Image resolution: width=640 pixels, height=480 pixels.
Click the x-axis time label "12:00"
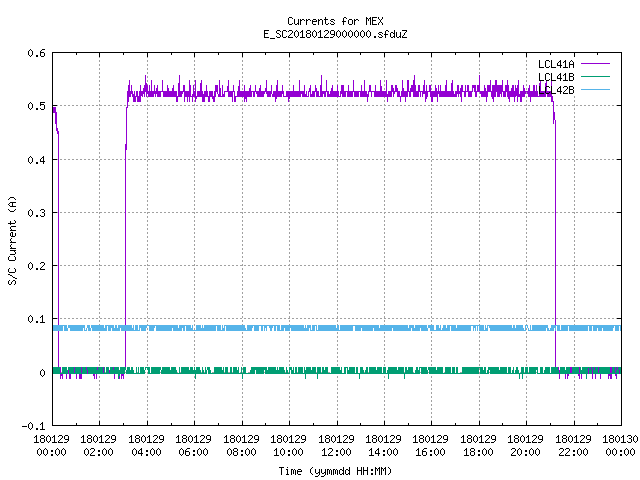336,452
